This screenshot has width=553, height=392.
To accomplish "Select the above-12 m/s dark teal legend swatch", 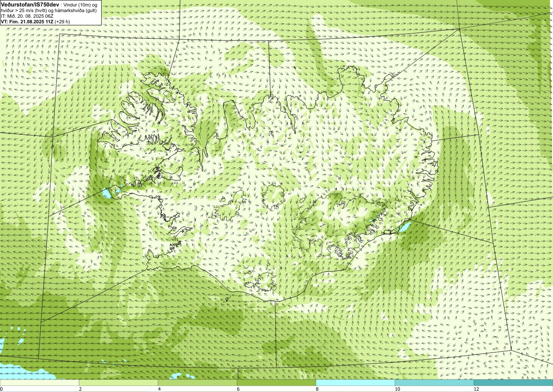I will tap(513, 383).
